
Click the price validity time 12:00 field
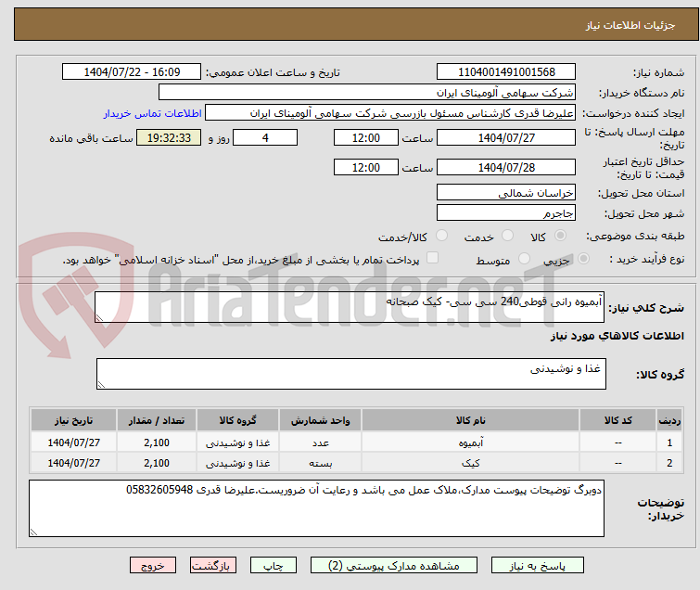coord(365,168)
